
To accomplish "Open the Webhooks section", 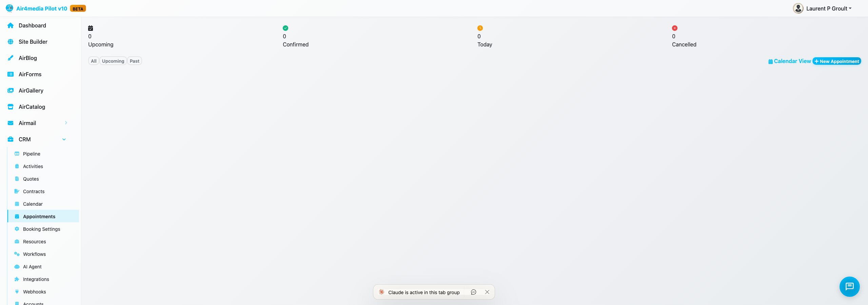I will pyautogui.click(x=34, y=291).
